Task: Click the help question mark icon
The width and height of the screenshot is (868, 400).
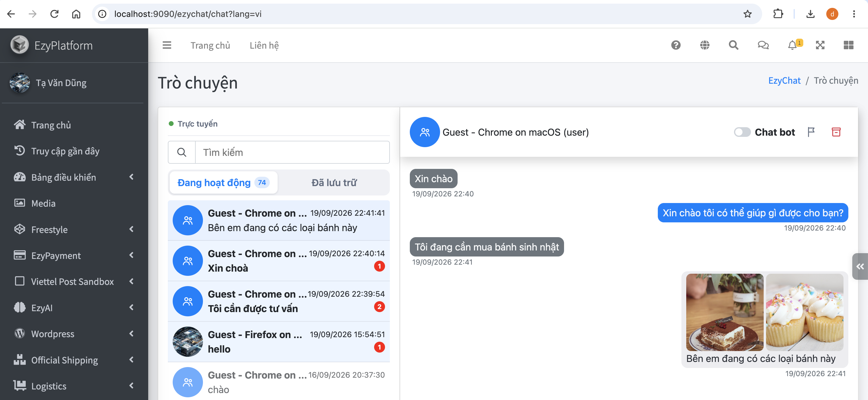Action: click(676, 45)
